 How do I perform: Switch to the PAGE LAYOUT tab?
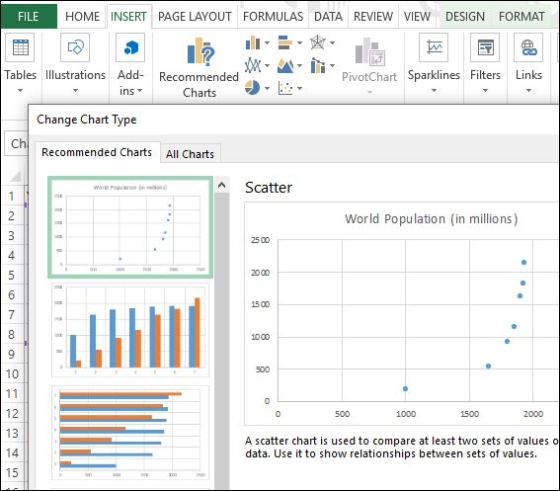[195, 16]
